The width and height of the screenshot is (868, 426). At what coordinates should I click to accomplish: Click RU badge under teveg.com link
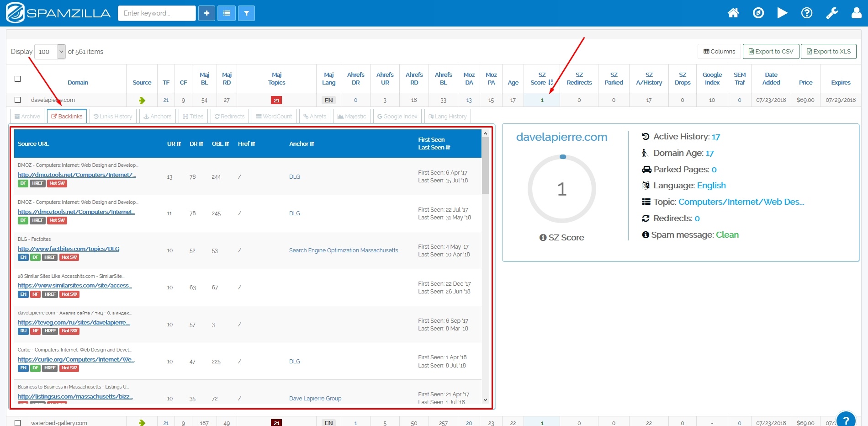point(23,331)
